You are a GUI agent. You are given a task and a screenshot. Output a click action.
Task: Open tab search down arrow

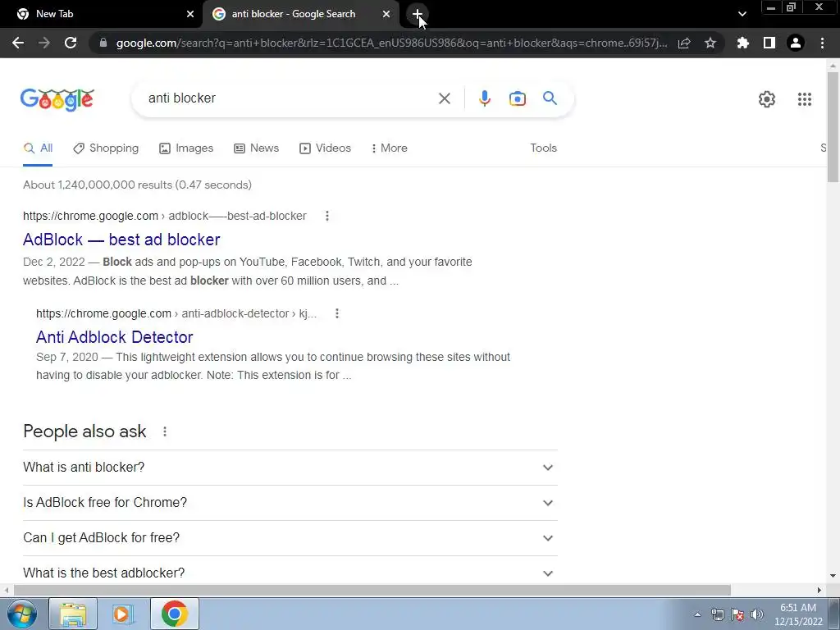coord(742,14)
